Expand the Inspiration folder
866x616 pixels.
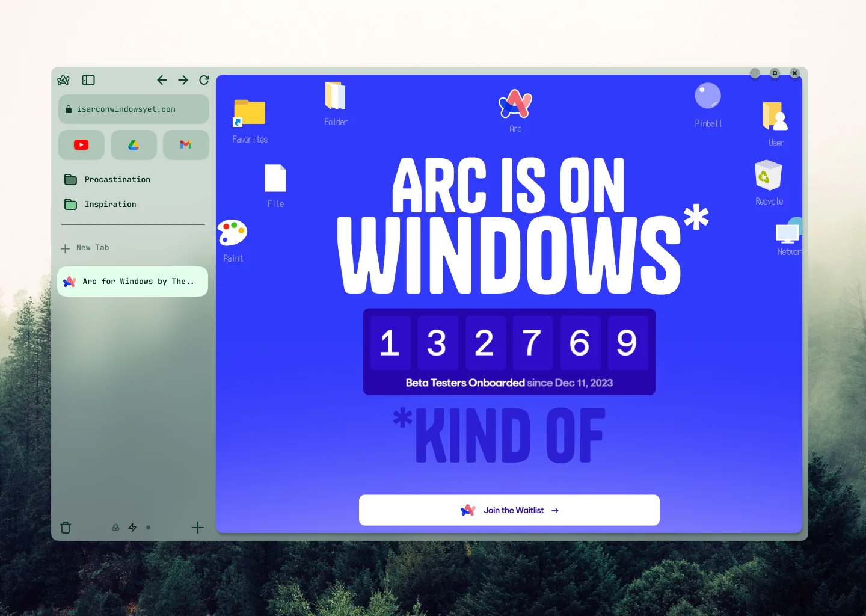[x=111, y=204]
